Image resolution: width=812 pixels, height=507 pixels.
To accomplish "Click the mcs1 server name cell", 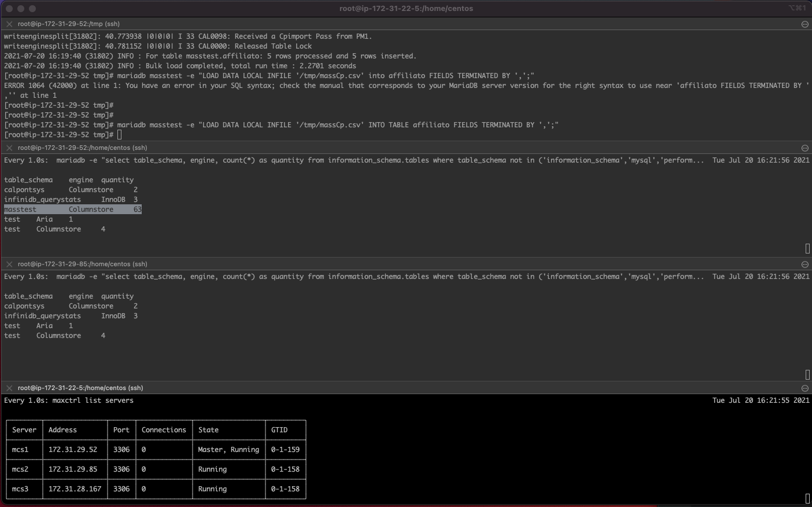I will click(20, 450).
